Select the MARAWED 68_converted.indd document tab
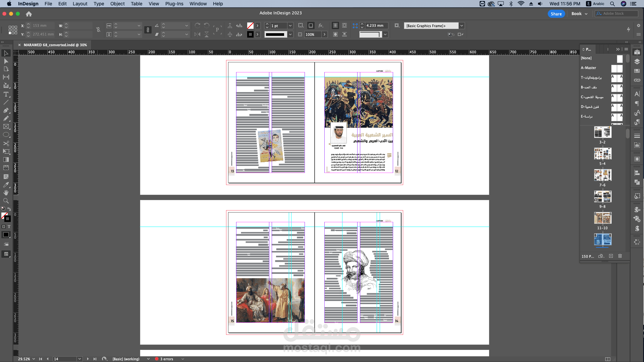Screen dimensions: 644x362 tap(55, 45)
